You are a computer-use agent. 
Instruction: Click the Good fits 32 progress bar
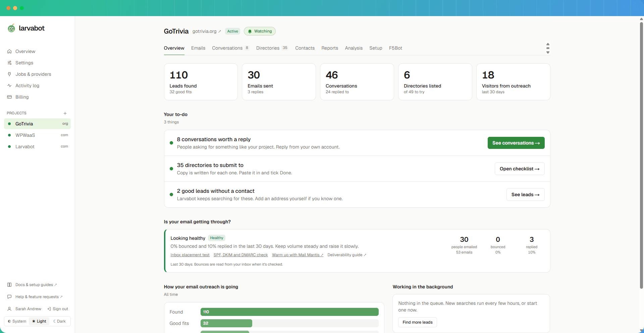[226, 323]
